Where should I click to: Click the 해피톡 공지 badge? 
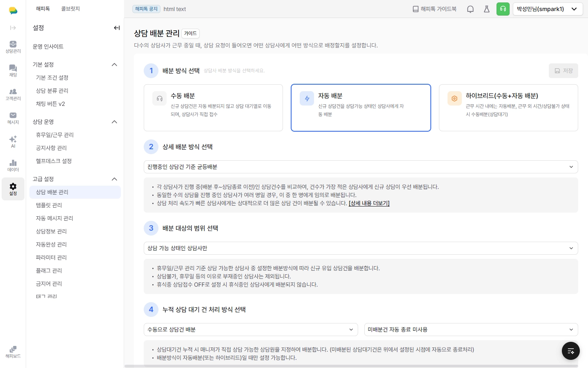pos(146,9)
